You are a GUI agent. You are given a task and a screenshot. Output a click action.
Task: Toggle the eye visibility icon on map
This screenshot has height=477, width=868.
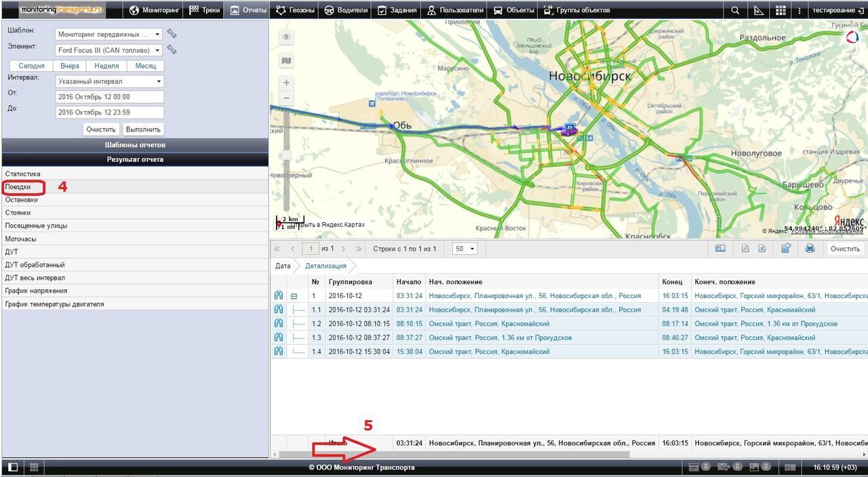coord(286,37)
